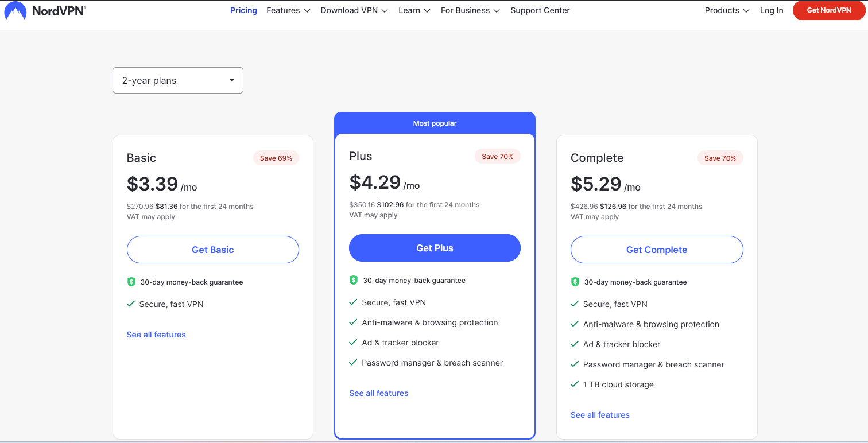The height and width of the screenshot is (443, 868).
Task: Open the 2-year plans dropdown
Action: point(178,80)
